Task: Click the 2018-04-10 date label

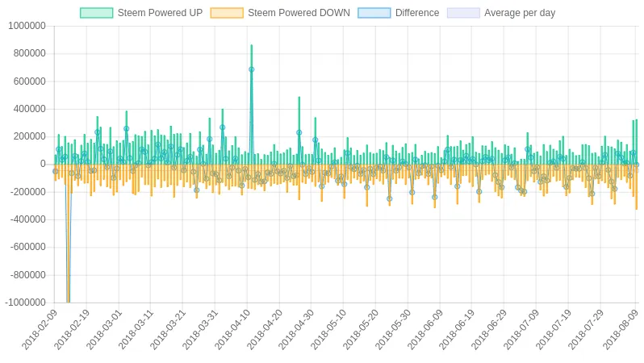Action: tap(233, 329)
